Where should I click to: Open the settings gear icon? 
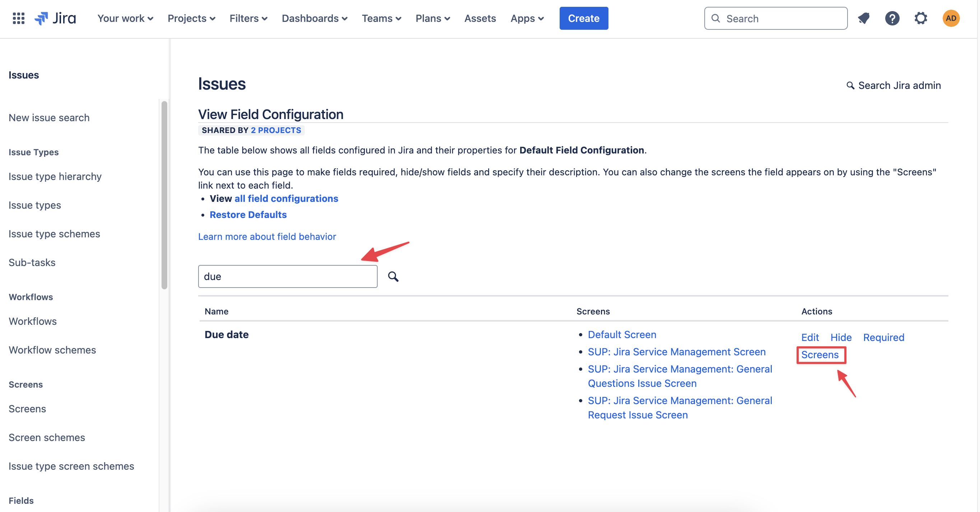[x=920, y=18]
